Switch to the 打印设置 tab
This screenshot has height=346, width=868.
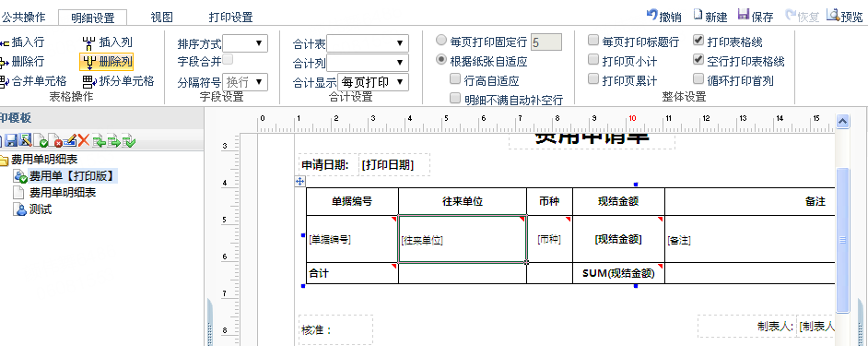231,18
